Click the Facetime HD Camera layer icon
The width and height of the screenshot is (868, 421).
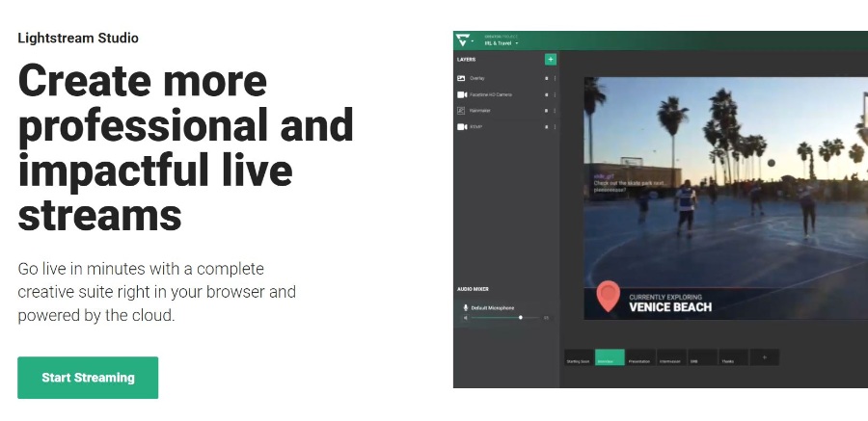[462, 94]
